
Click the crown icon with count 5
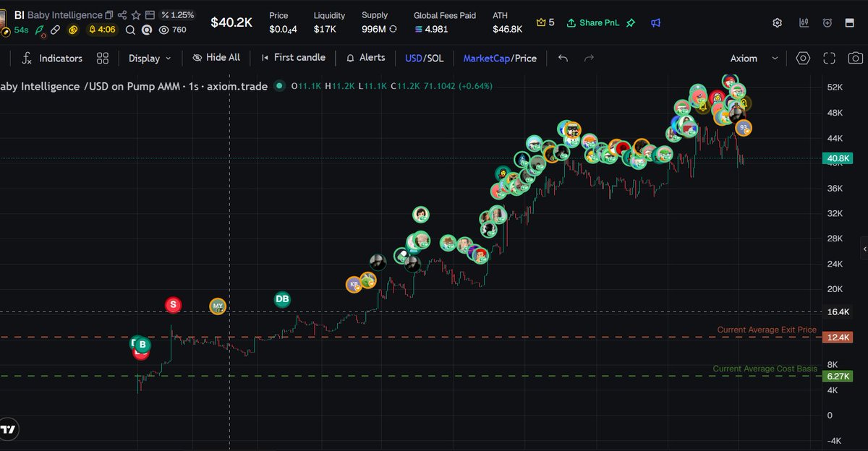[545, 22]
